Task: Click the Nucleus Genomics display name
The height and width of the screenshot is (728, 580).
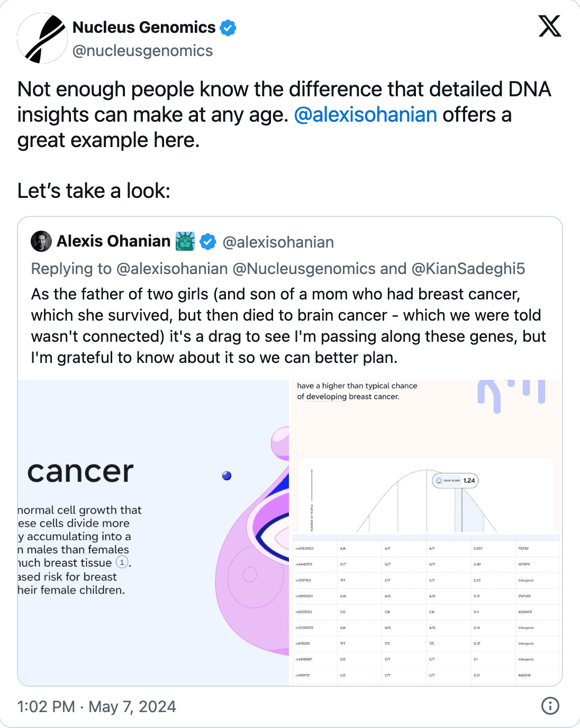Action: [x=144, y=27]
